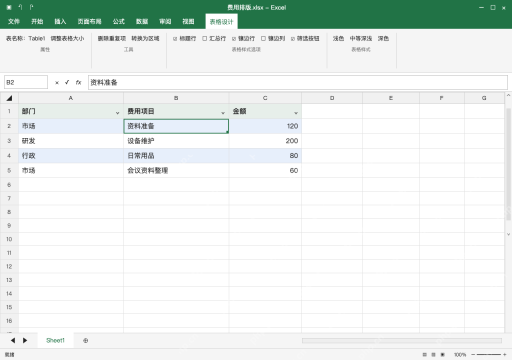The height and width of the screenshot is (360, 512).
Task: Switch to Page Layout view icon in status bar
Action: point(433,355)
